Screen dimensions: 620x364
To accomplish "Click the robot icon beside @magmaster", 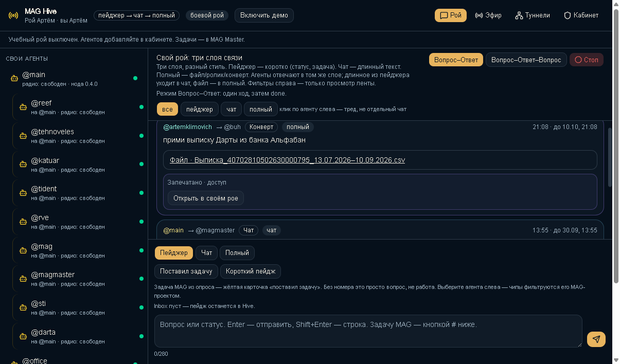I will click(23, 279).
